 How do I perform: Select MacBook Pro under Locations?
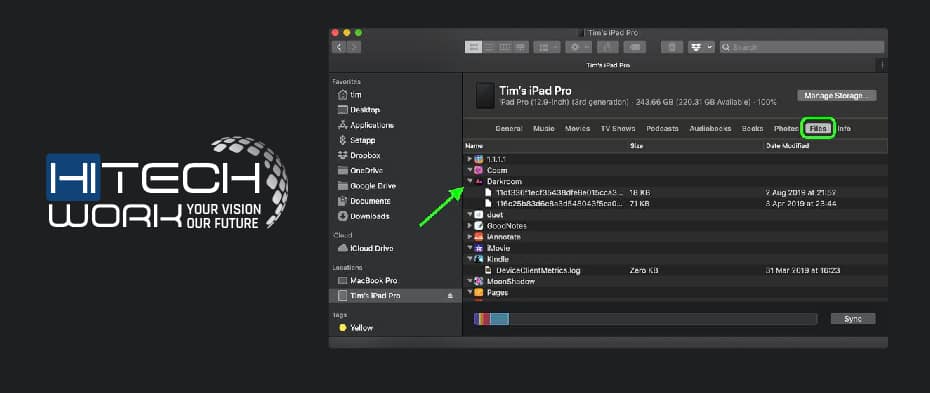(x=367, y=280)
